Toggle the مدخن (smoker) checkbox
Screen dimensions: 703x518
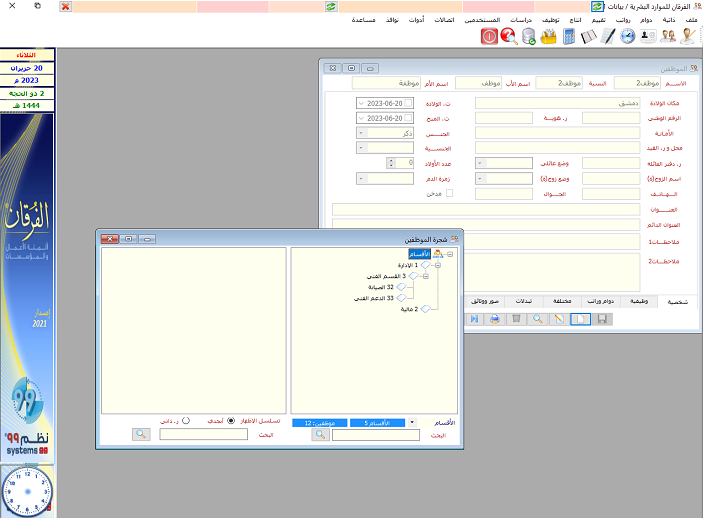[x=448, y=193]
